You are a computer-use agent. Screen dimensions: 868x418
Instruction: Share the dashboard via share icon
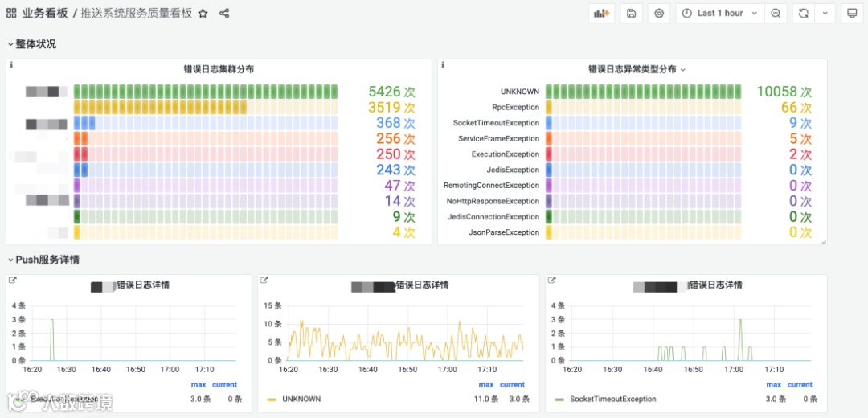point(224,14)
